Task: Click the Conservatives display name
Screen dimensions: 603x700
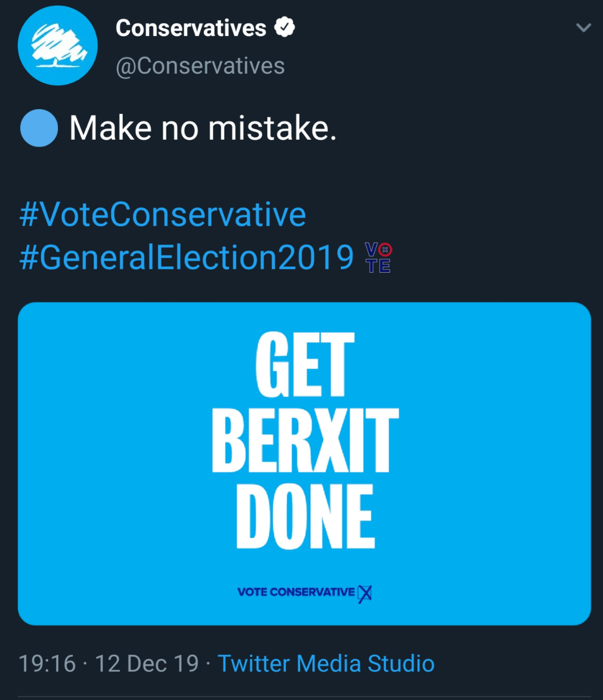Action: tap(191, 28)
